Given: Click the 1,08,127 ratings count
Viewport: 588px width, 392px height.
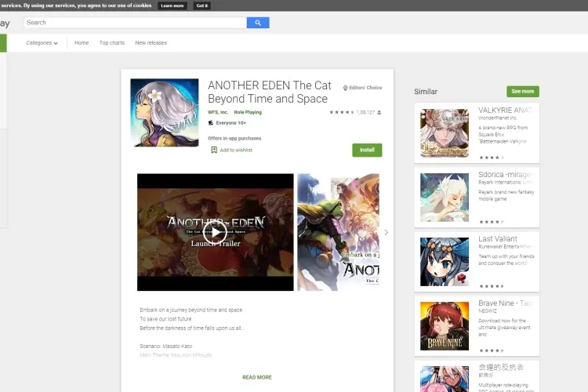Looking at the screenshot, I should click(365, 112).
